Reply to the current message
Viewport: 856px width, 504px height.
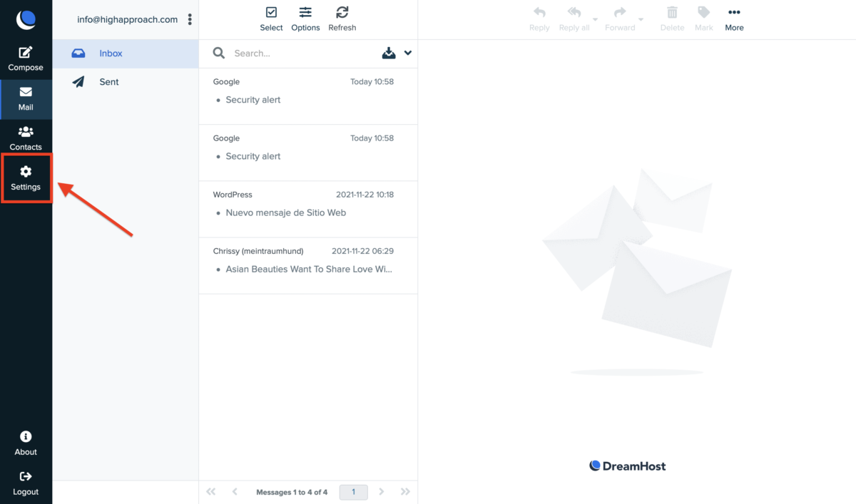click(x=539, y=18)
